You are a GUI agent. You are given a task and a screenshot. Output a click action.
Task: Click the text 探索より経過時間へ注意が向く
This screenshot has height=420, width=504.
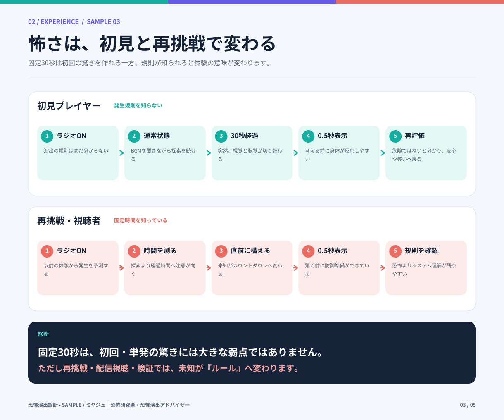[163, 270]
